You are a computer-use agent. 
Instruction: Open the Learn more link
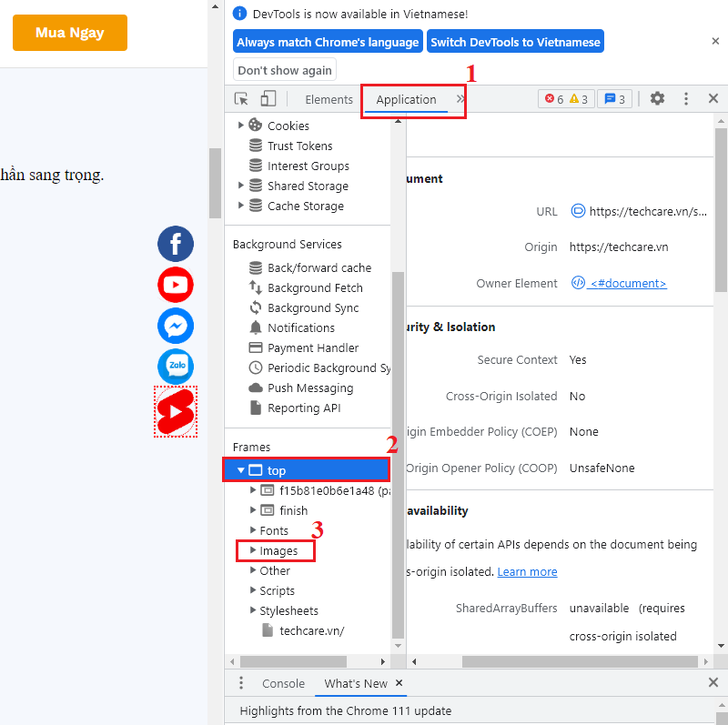(x=527, y=571)
